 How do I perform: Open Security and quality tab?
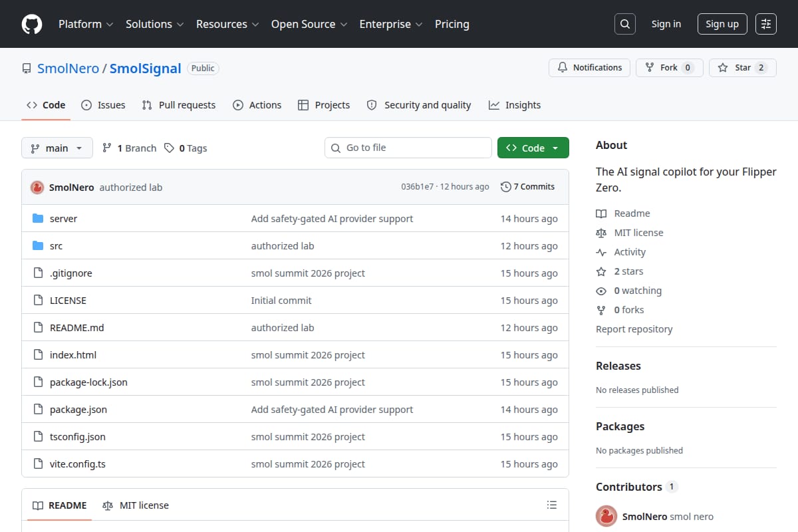tap(419, 105)
